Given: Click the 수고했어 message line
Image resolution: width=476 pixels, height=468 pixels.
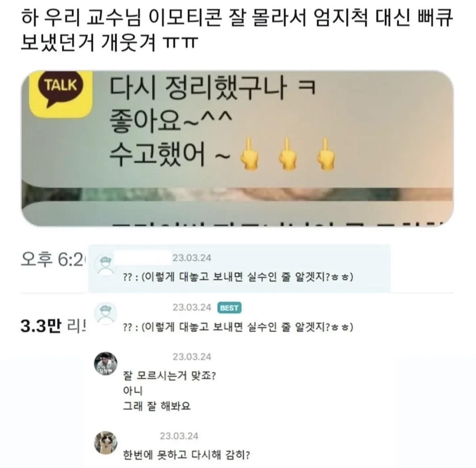Looking at the screenshot, I should click(222, 154).
